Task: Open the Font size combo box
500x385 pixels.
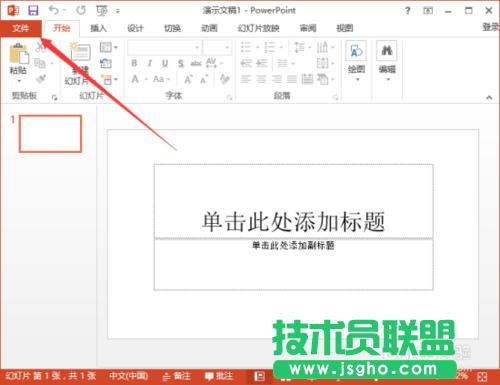Action: point(218,48)
